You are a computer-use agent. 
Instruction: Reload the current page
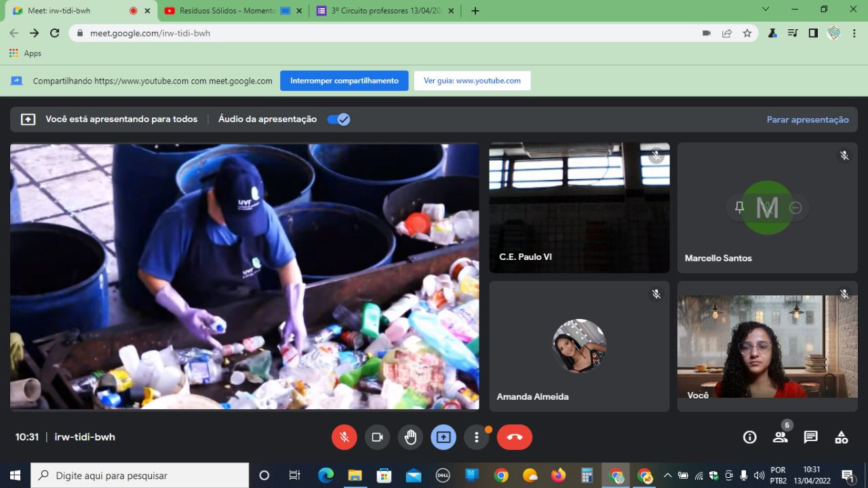pos(55,33)
